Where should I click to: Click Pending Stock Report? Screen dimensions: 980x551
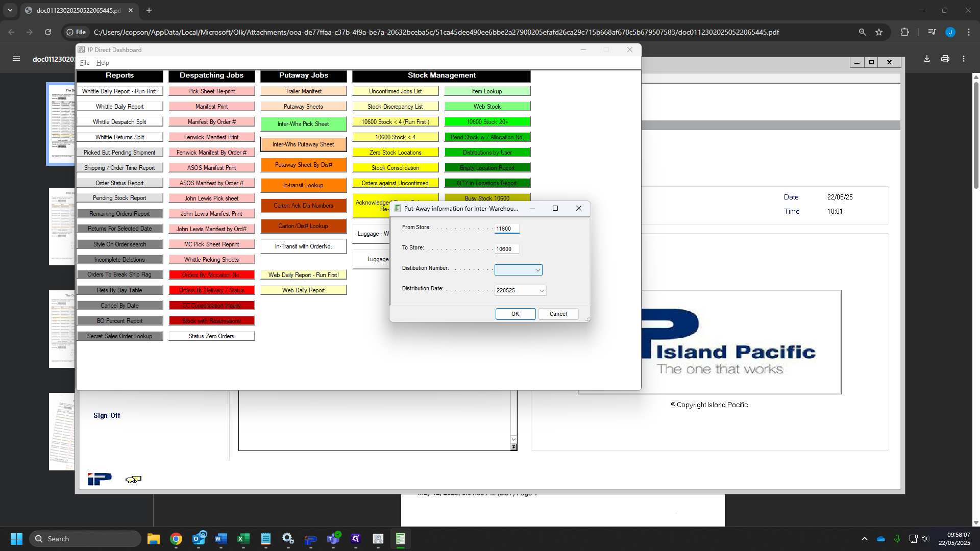(x=120, y=198)
